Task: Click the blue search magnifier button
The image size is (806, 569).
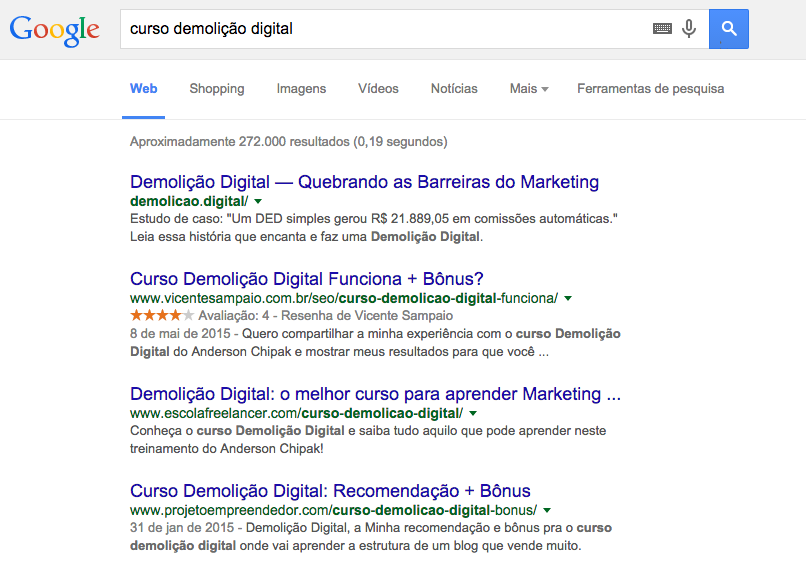Action: point(728,29)
